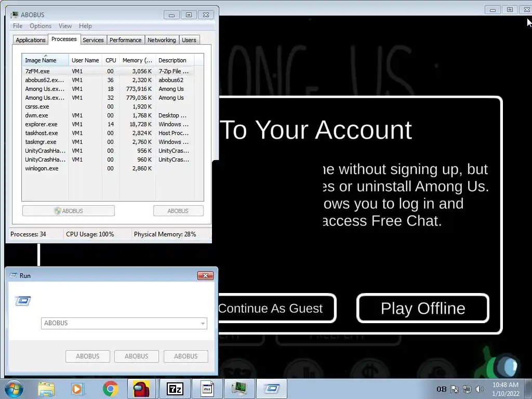The width and height of the screenshot is (532, 399).
Task: Click the ABOBUS shield button below process list
Action: coord(69,211)
